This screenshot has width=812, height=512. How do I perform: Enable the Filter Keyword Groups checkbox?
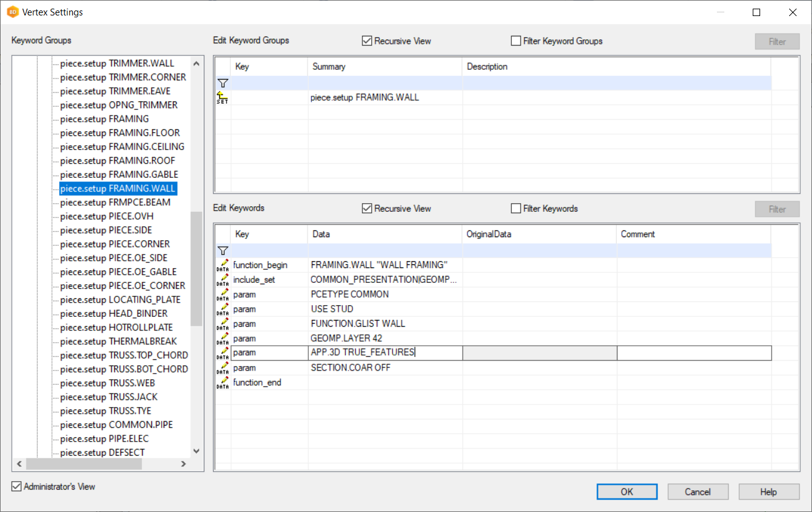(516, 41)
